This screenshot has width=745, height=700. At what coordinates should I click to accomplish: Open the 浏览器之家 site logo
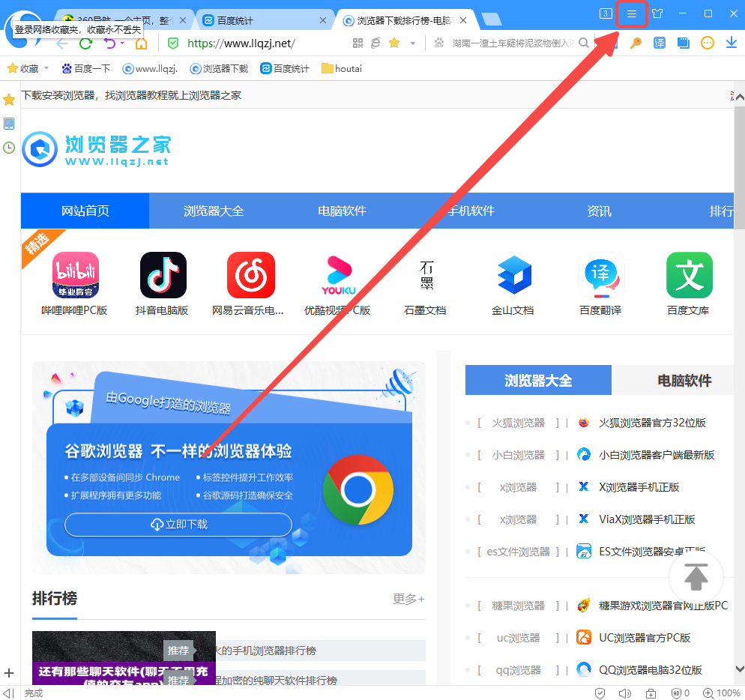pos(96,149)
